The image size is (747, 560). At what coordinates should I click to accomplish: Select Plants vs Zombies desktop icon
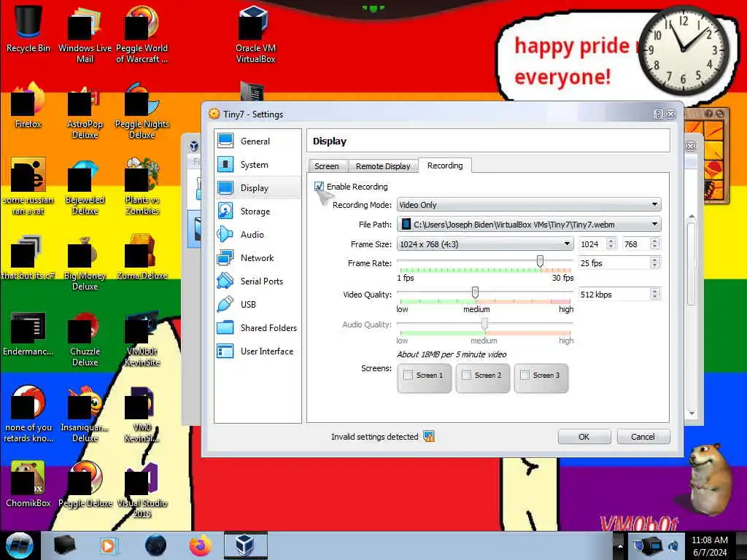[x=142, y=186]
